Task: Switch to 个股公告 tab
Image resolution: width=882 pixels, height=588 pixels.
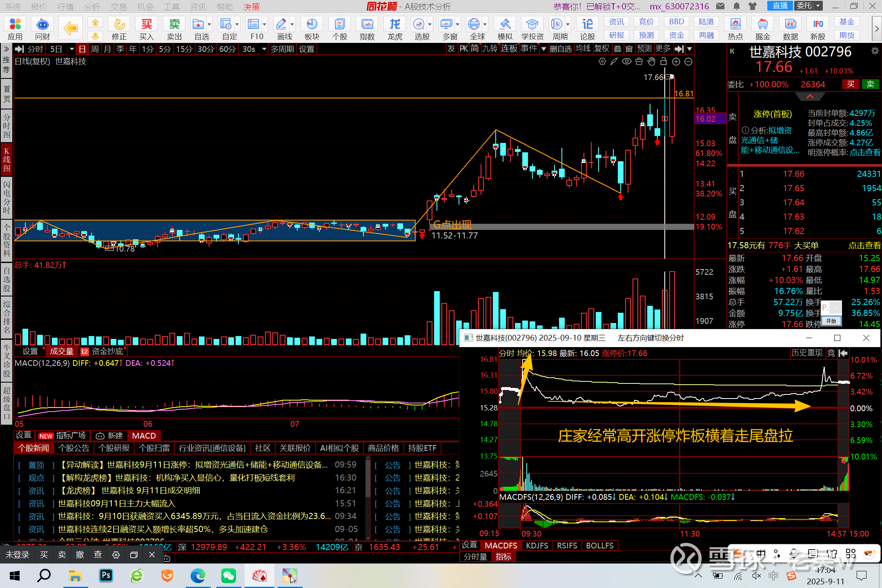Action: [x=74, y=448]
